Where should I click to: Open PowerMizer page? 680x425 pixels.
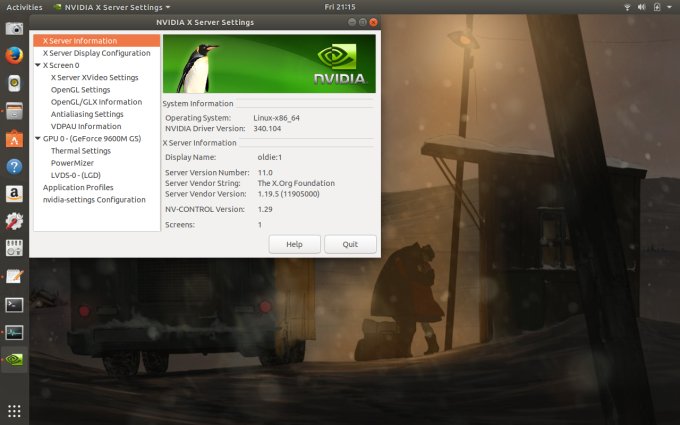pos(72,163)
